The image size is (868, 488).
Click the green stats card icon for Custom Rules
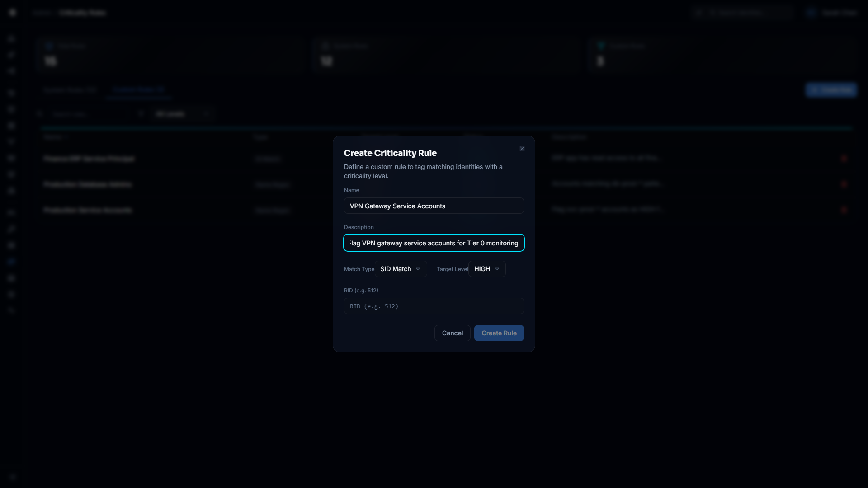point(601,45)
